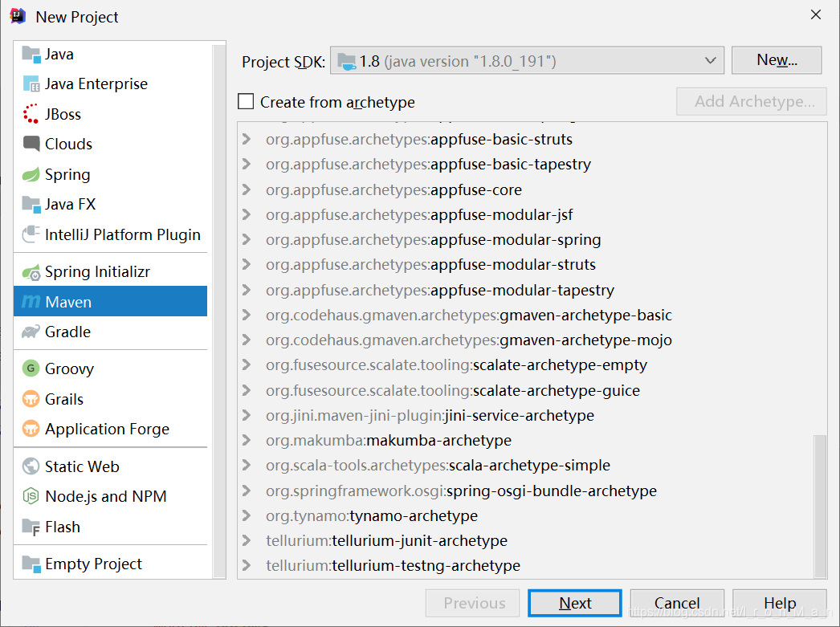Image resolution: width=840 pixels, height=627 pixels.
Task: Expand appfuse-core archetype node
Action: click(247, 189)
